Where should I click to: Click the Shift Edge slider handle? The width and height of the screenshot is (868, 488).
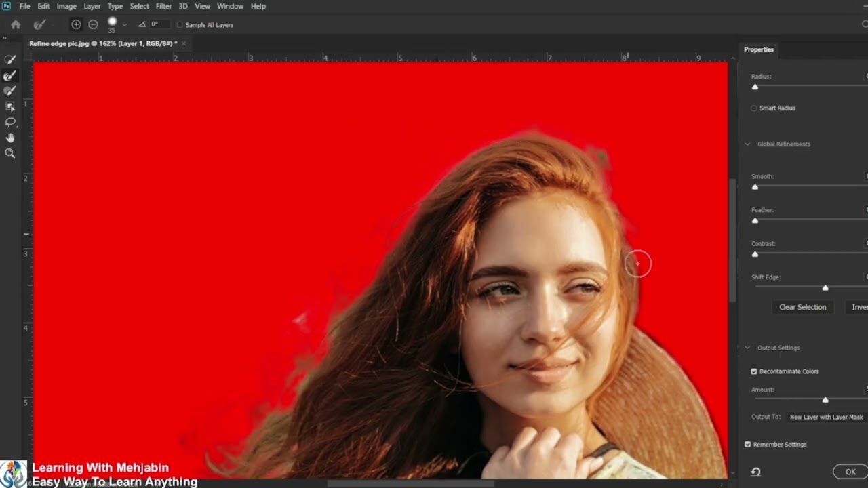[x=825, y=288]
